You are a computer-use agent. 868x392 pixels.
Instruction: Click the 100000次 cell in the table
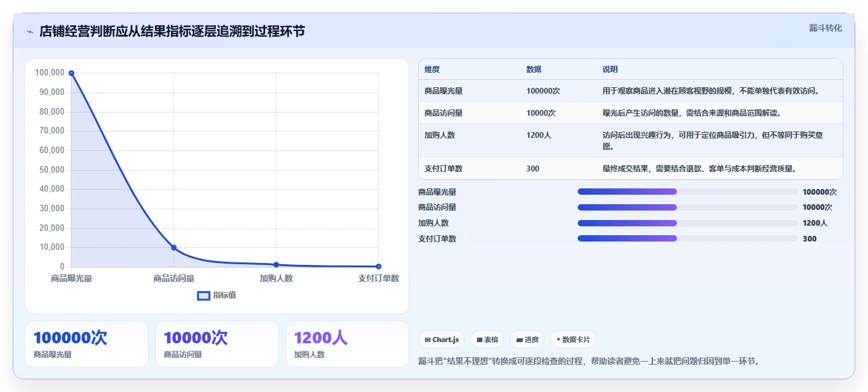tap(543, 91)
